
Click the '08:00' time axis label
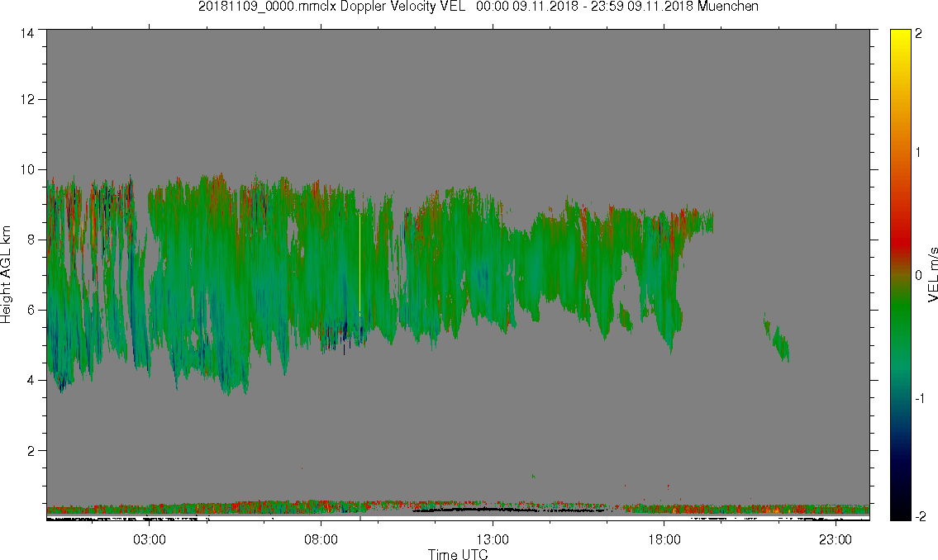point(321,539)
